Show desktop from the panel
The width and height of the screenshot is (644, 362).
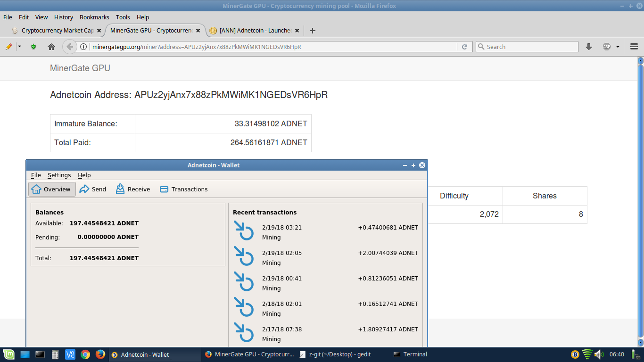click(25, 354)
